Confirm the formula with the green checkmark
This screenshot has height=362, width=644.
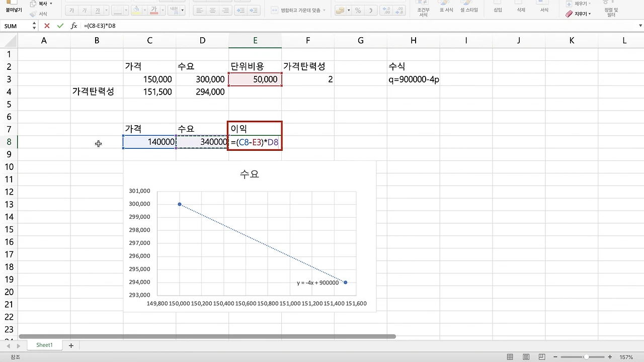(60, 26)
